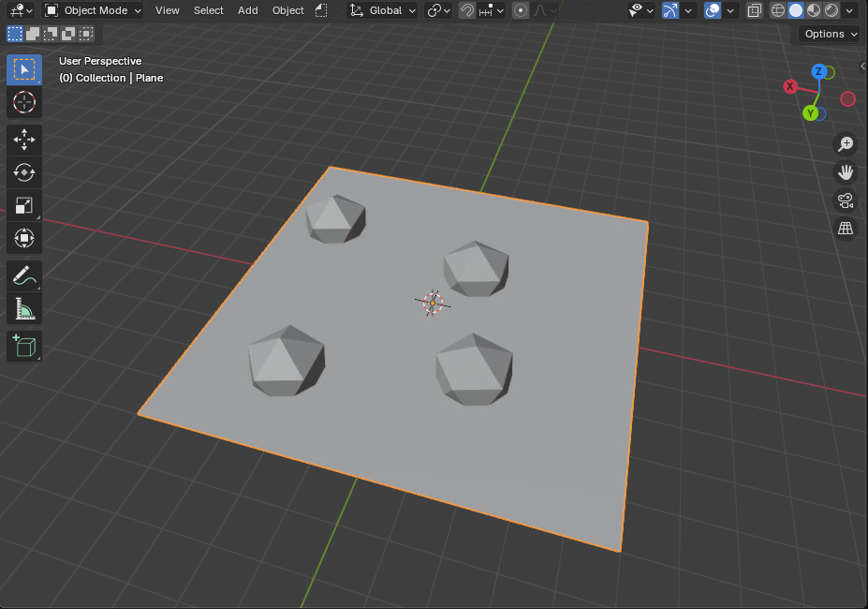
Task: Open the View menu
Action: point(168,10)
